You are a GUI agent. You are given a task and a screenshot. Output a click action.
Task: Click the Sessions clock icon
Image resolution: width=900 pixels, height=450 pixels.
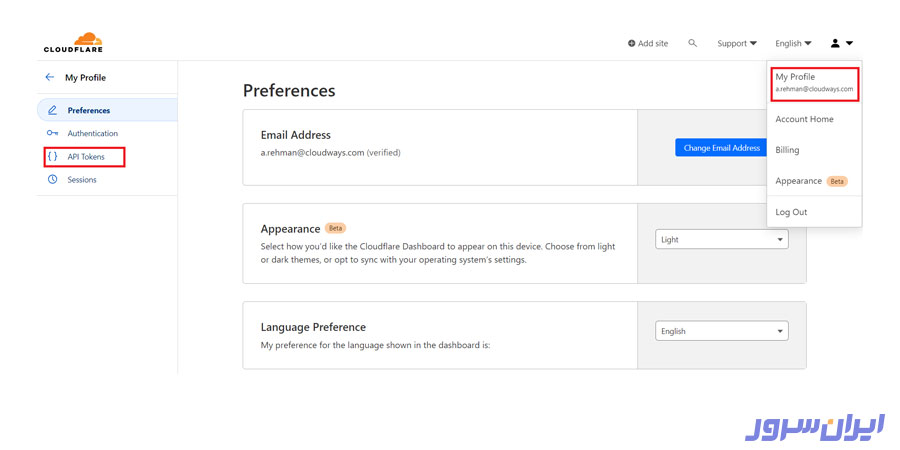(x=52, y=180)
